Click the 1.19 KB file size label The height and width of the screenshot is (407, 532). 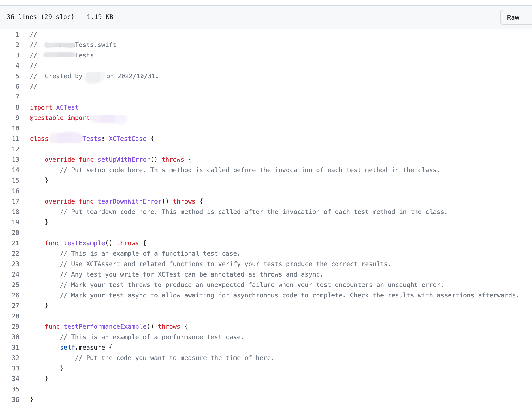coord(100,17)
